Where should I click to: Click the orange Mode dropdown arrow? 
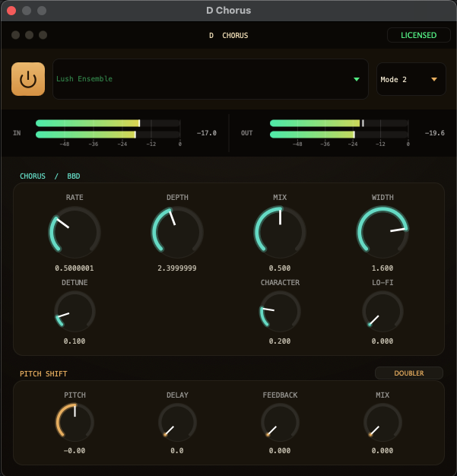(x=434, y=79)
